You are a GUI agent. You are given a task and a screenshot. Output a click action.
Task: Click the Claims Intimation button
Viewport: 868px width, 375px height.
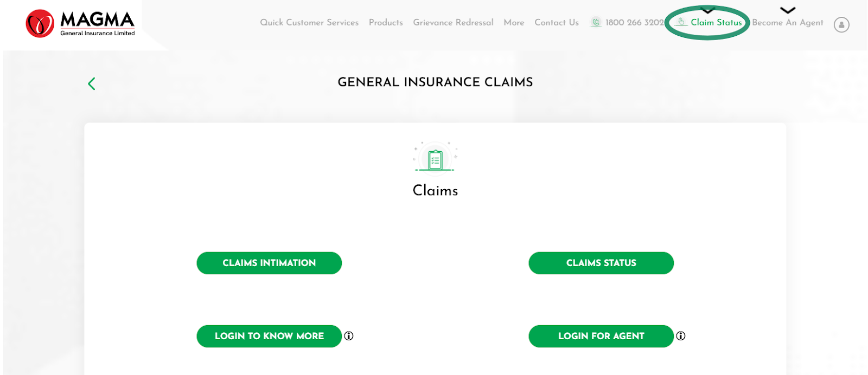(x=269, y=263)
